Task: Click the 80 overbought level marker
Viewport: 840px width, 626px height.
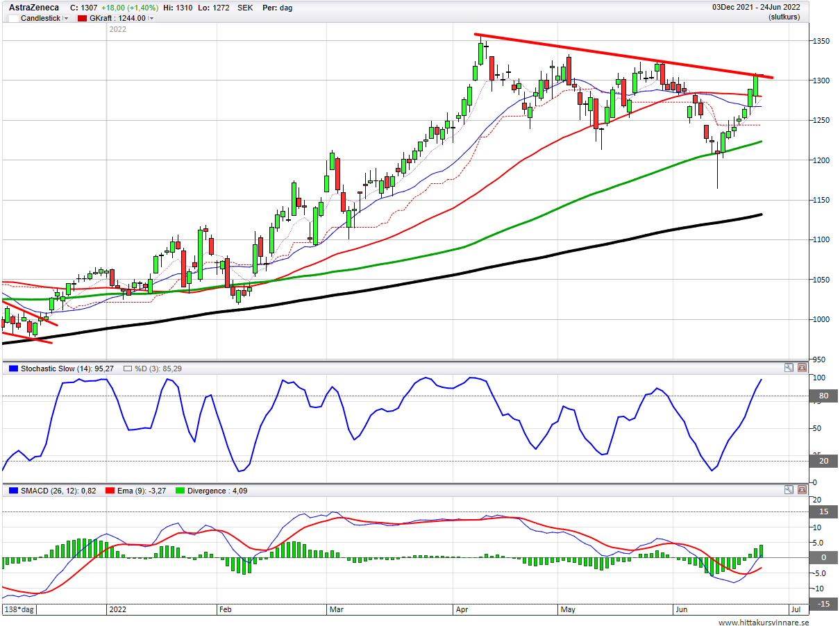Action: [x=824, y=396]
